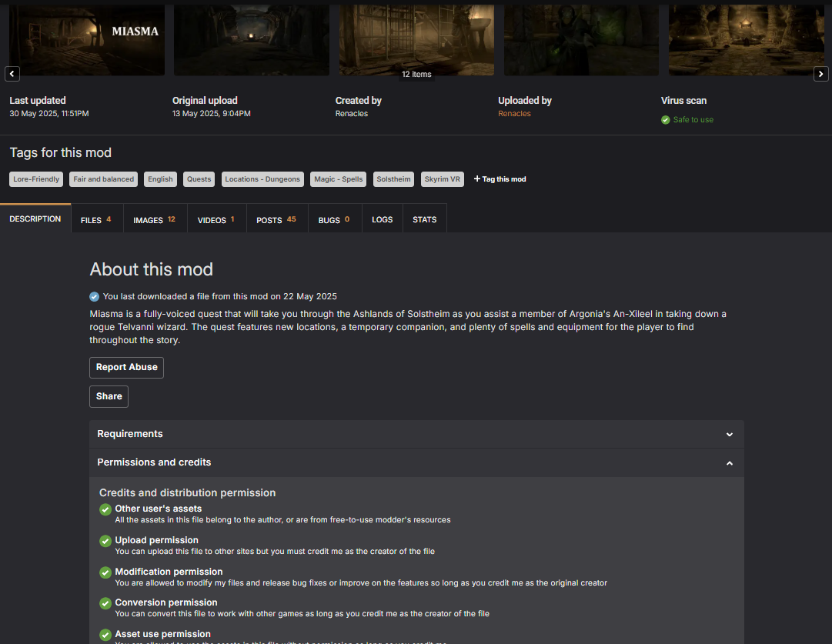Select the Quests tag

tap(199, 179)
